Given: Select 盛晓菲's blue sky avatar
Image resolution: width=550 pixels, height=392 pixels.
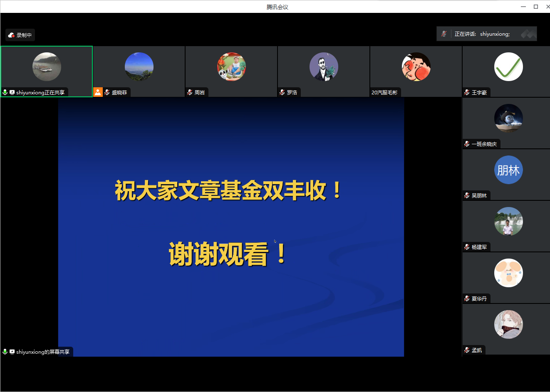Looking at the screenshot, I should tap(139, 67).
